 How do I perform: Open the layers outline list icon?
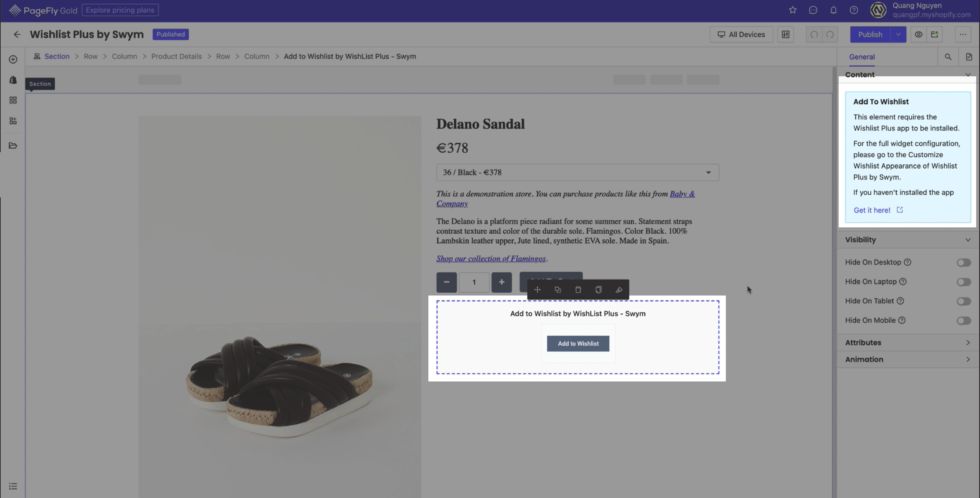click(13, 486)
